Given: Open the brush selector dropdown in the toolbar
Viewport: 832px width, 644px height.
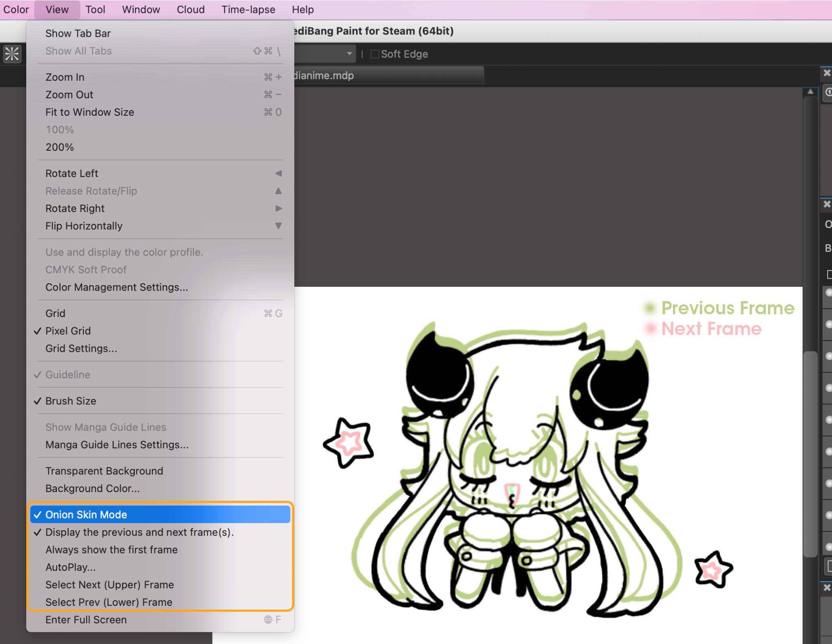Looking at the screenshot, I should point(350,54).
